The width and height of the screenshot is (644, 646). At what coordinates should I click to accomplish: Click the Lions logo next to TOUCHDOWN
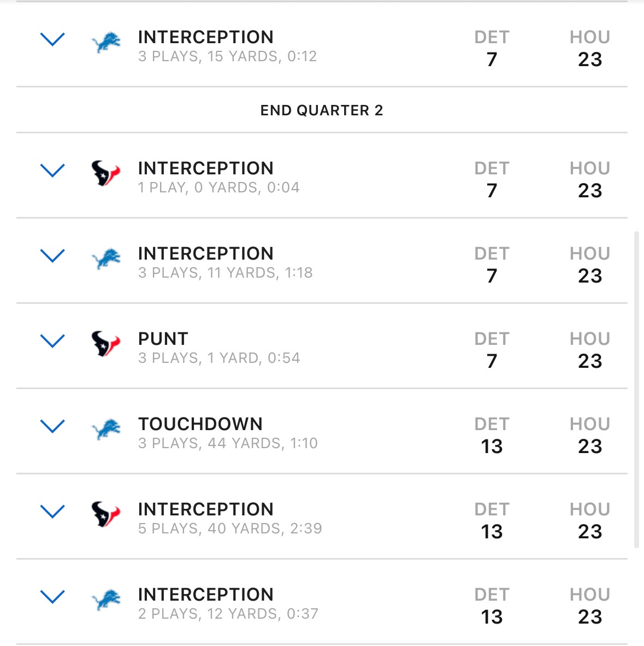pyautogui.click(x=106, y=429)
